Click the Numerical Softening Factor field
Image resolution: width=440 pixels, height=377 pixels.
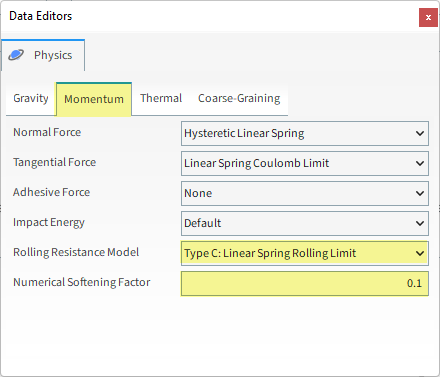[305, 283]
